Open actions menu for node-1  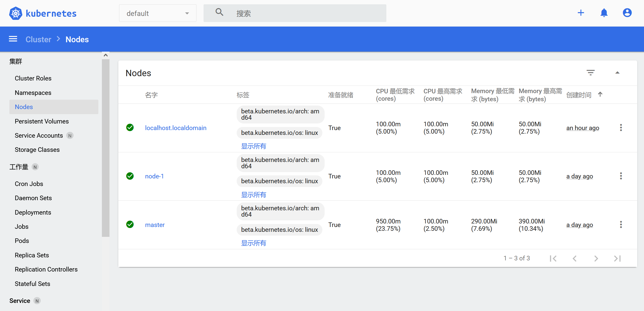[621, 176]
